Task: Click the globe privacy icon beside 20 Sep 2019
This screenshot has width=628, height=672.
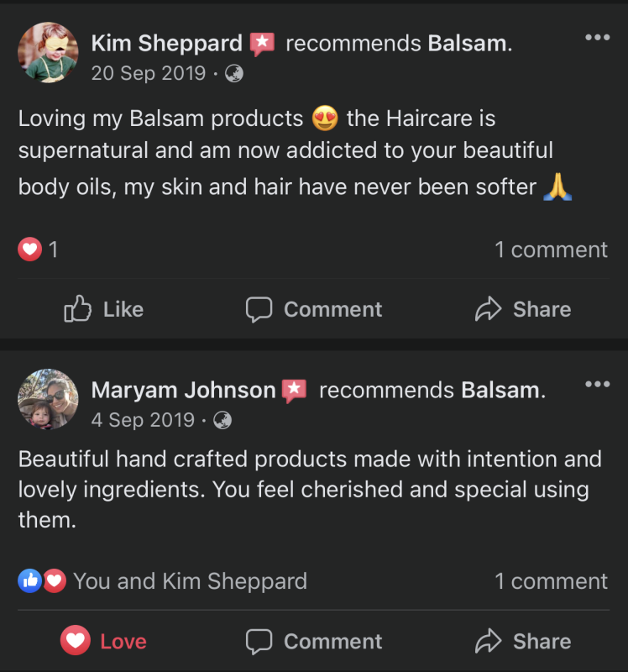Action: pos(234,74)
